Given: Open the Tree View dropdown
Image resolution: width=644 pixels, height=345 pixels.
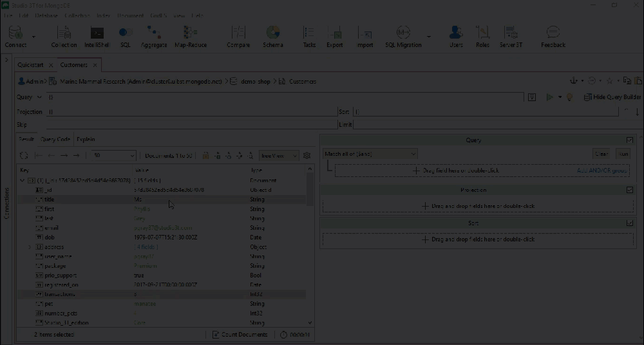Looking at the screenshot, I should 279,156.
